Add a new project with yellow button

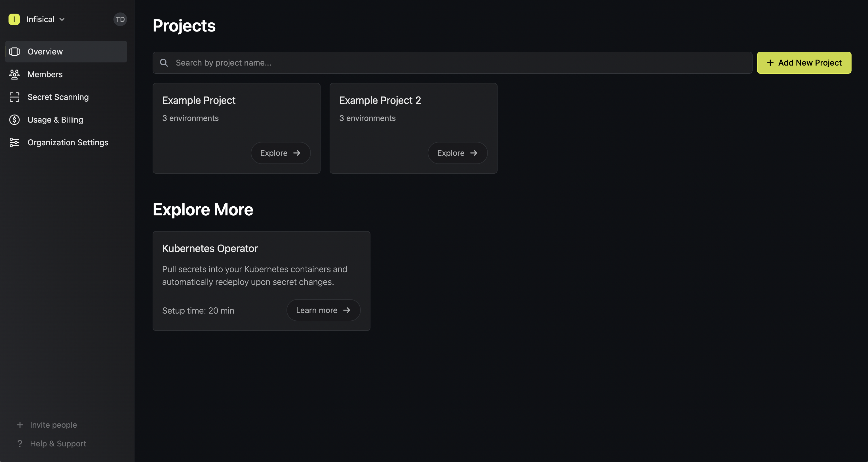(x=804, y=63)
